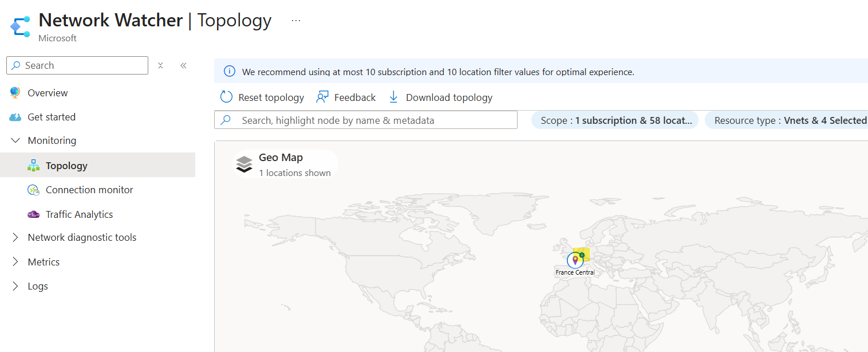Click the Microsoft subtitle text
The image size is (868, 352).
coord(57,38)
